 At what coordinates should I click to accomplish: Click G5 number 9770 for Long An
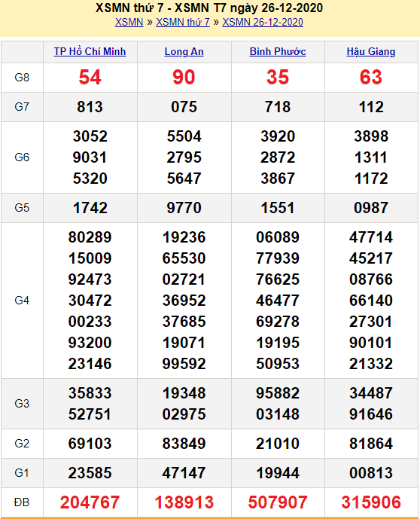coord(184,208)
